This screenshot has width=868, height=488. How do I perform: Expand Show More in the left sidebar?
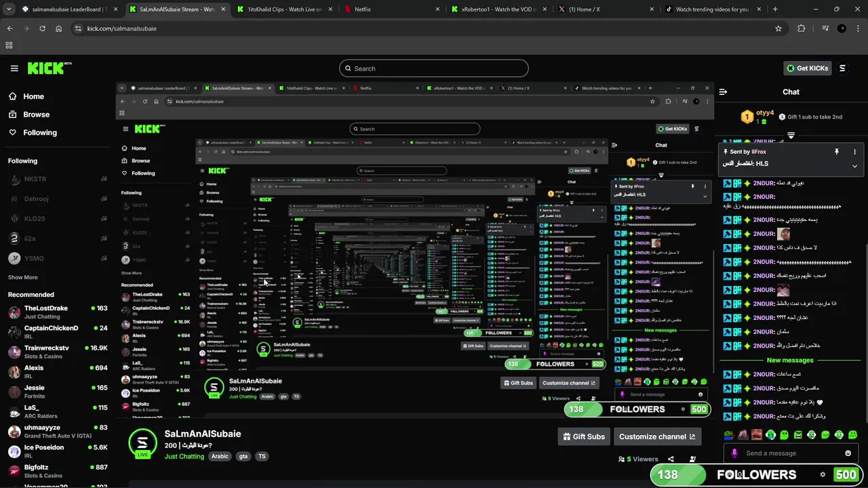tap(23, 277)
